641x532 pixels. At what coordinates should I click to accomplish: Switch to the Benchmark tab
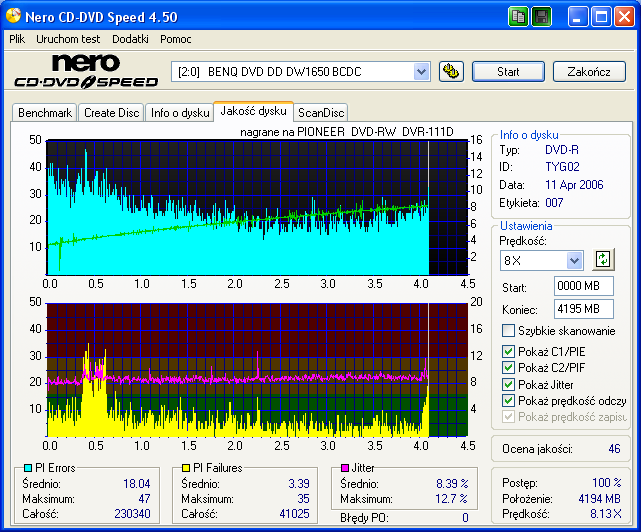pos(45,112)
